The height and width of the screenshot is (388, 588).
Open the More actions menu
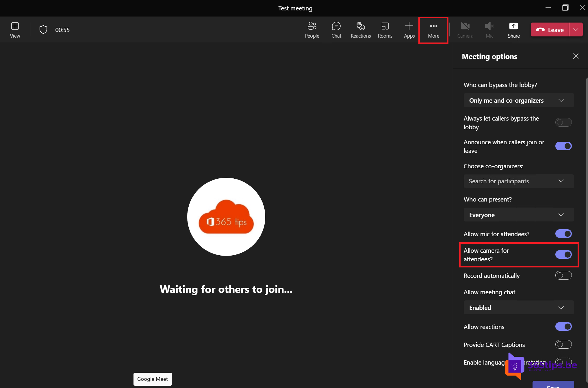[433, 30]
